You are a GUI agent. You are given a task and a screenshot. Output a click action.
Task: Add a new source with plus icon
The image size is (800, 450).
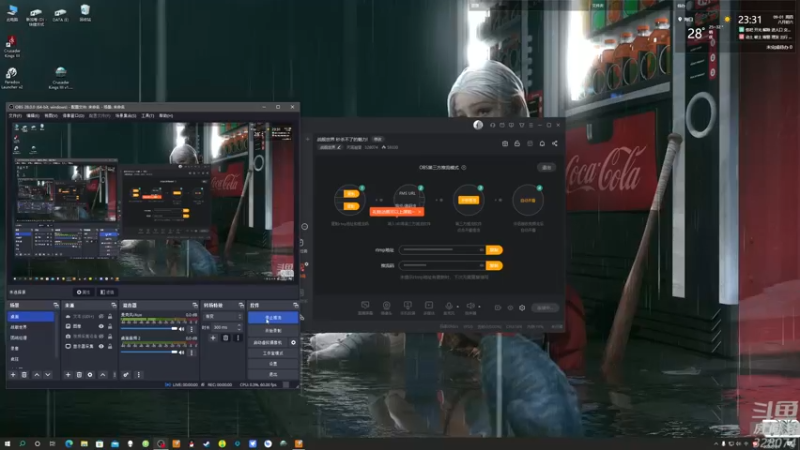(68, 374)
